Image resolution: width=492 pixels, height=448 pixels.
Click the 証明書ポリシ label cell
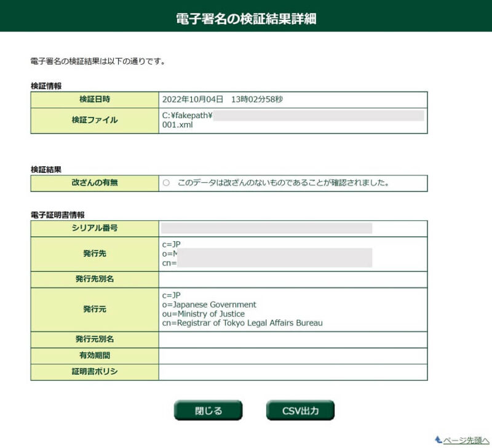95,372
